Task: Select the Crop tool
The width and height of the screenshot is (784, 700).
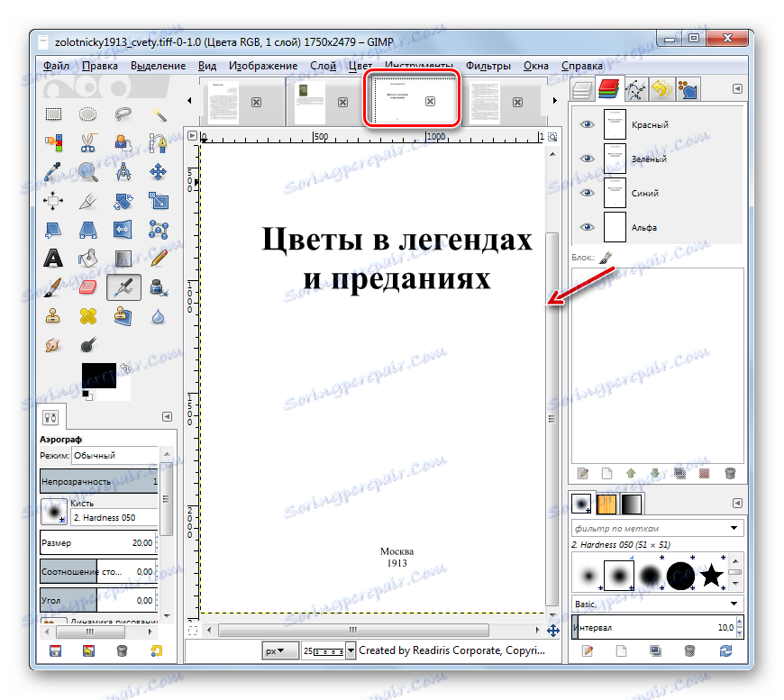Action: pyautogui.click(x=88, y=201)
